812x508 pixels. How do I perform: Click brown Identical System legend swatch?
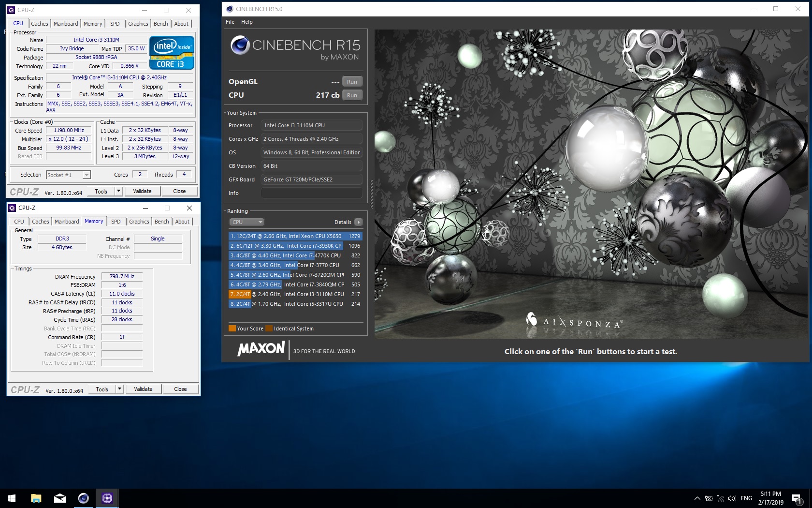pos(269,329)
